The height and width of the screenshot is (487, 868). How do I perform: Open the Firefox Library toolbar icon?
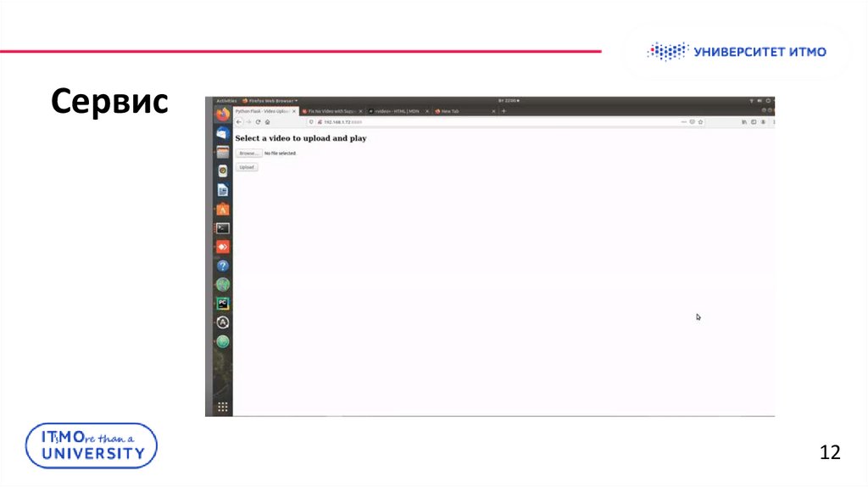744,122
